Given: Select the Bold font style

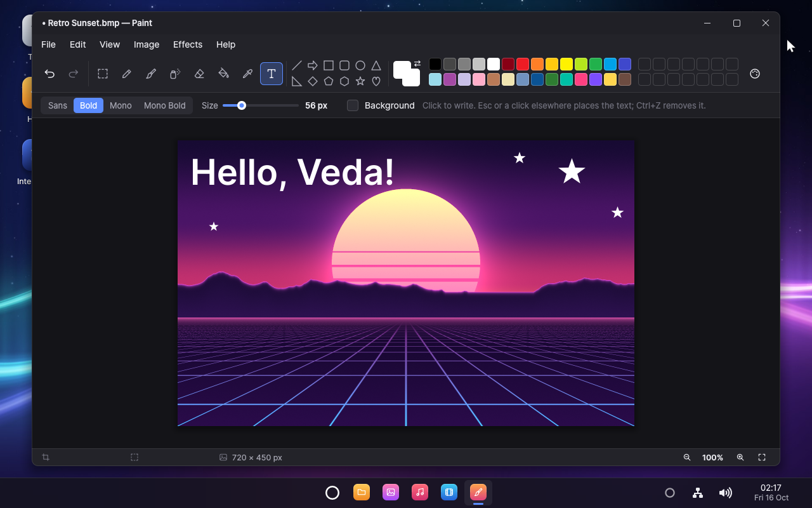Looking at the screenshot, I should [89, 105].
